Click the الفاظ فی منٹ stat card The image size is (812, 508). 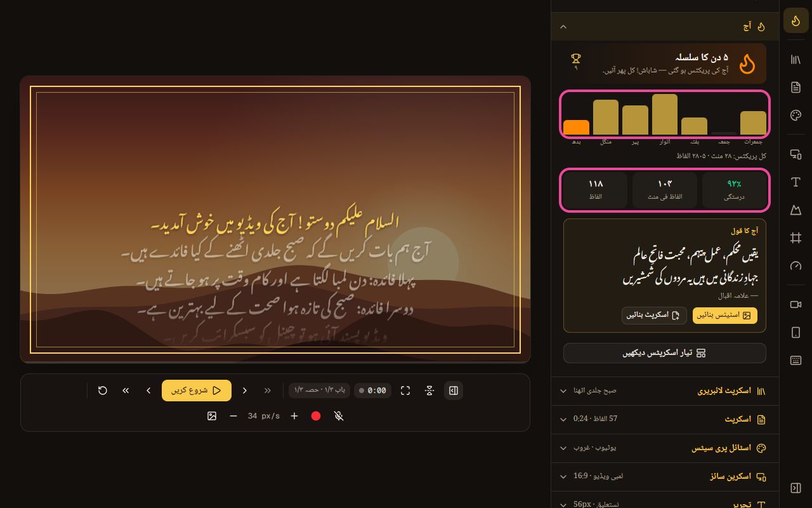664,190
